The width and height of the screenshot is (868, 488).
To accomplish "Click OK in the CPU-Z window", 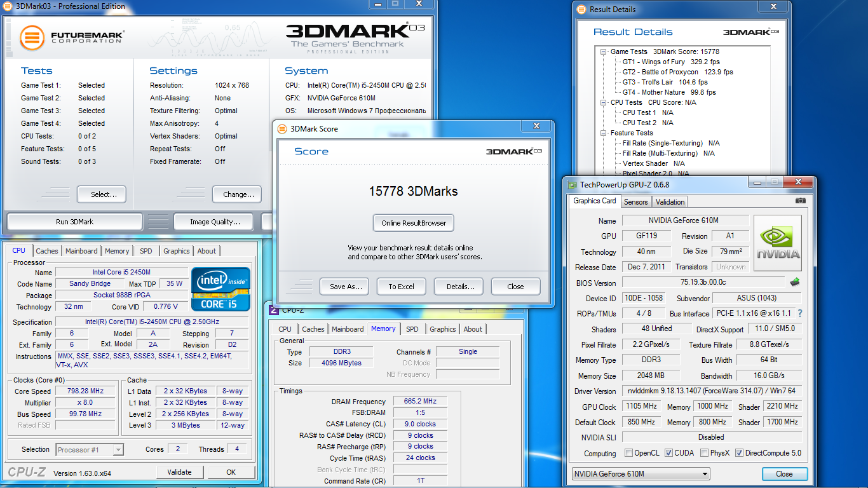I will pos(231,472).
